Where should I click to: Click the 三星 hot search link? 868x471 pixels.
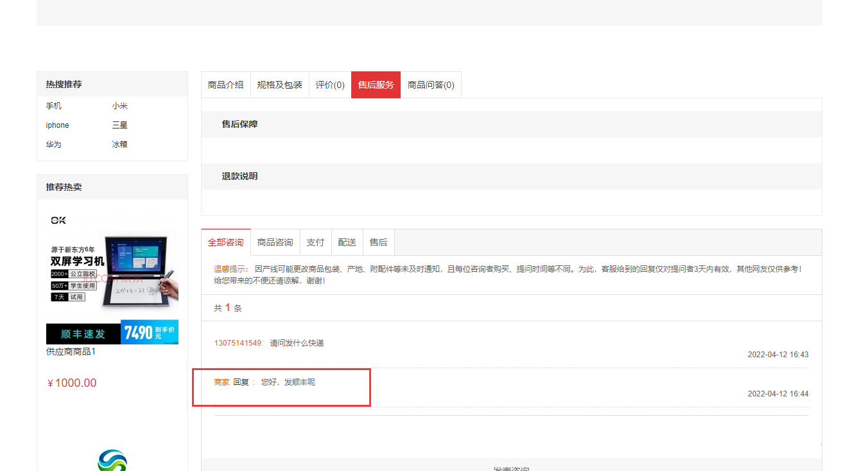tap(120, 125)
